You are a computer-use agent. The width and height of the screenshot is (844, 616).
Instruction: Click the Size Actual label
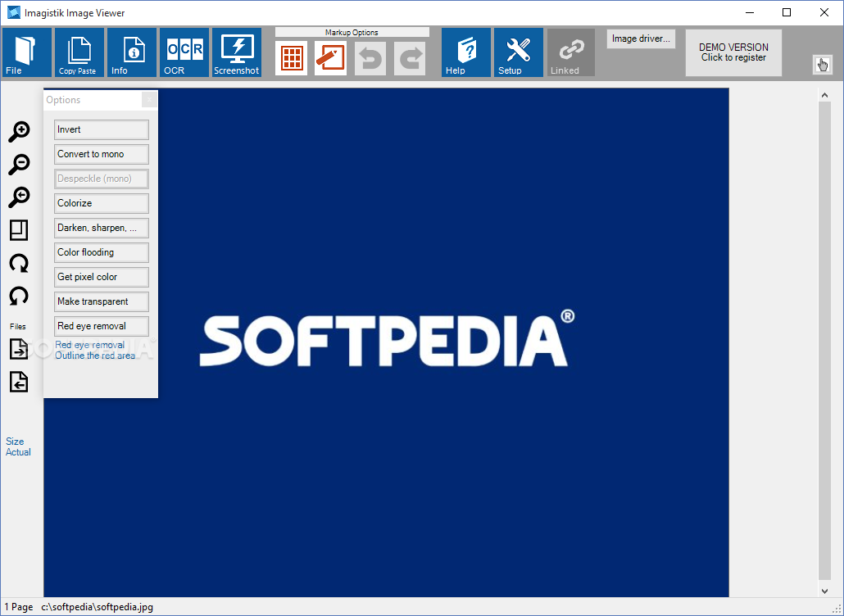click(x=18, y=446)
